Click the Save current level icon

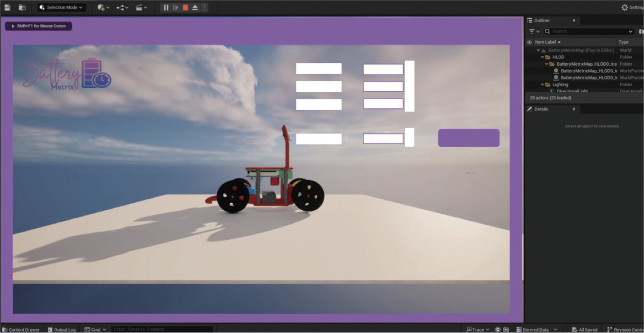pos(7,7)
